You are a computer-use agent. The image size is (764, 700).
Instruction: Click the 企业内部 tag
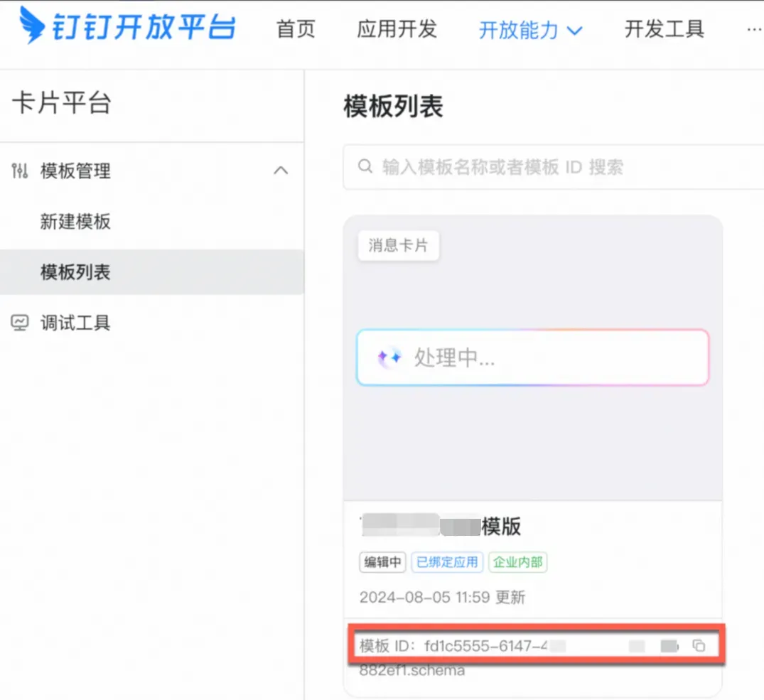[518, 562]
